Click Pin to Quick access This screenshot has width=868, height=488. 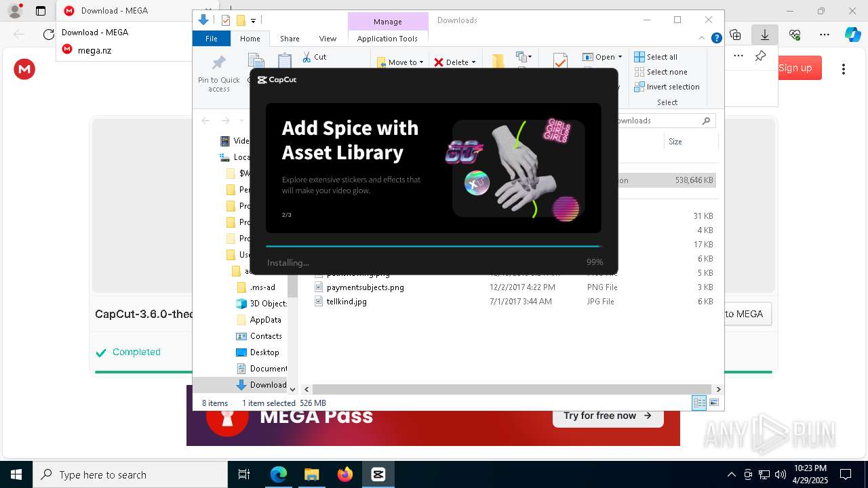pyautogui.click(x=218, y=74)
